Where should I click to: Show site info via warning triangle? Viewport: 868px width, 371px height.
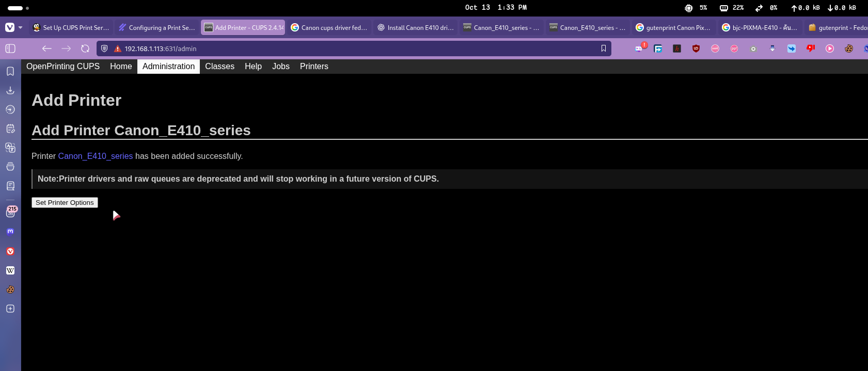click(x=118, y=49)
